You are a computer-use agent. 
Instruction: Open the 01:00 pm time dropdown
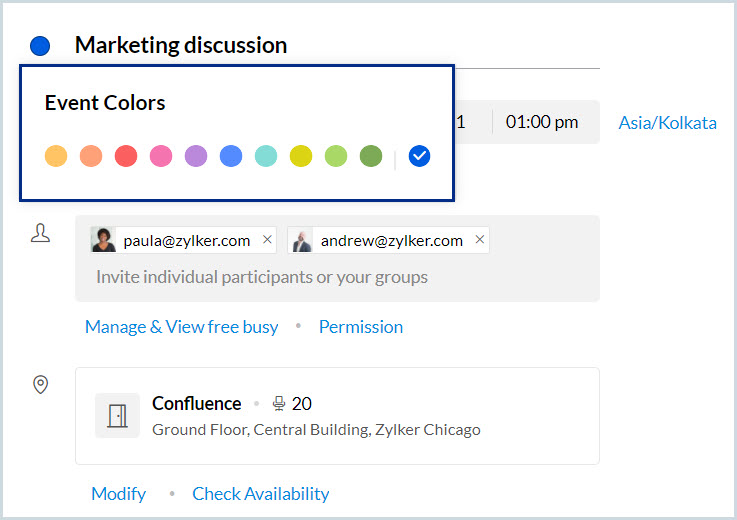542,122
